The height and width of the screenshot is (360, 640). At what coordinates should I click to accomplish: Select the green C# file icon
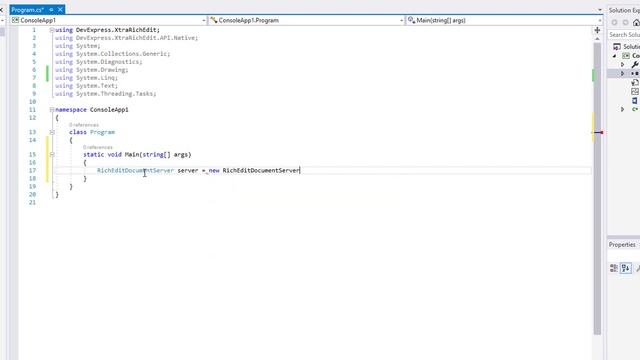(635, 109)
